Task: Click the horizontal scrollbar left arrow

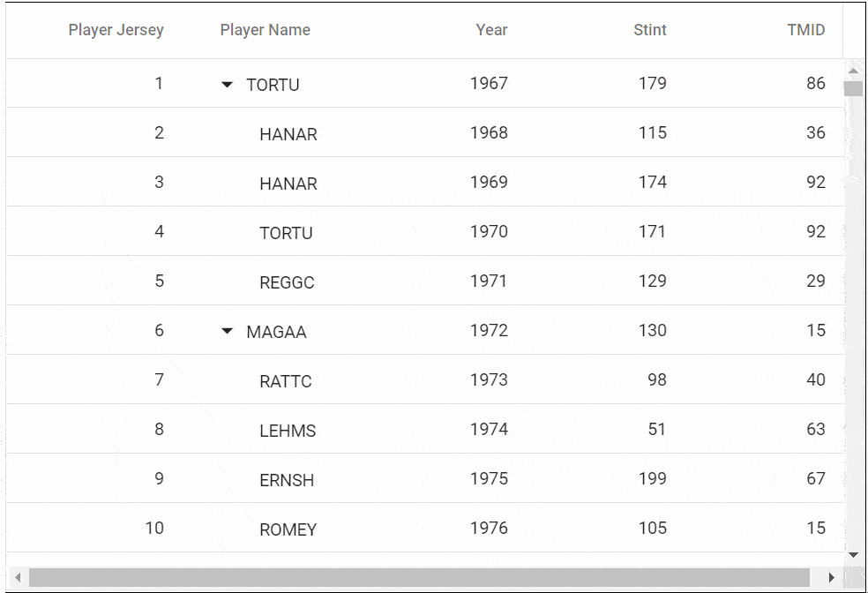Action: [x=18, y=577]
